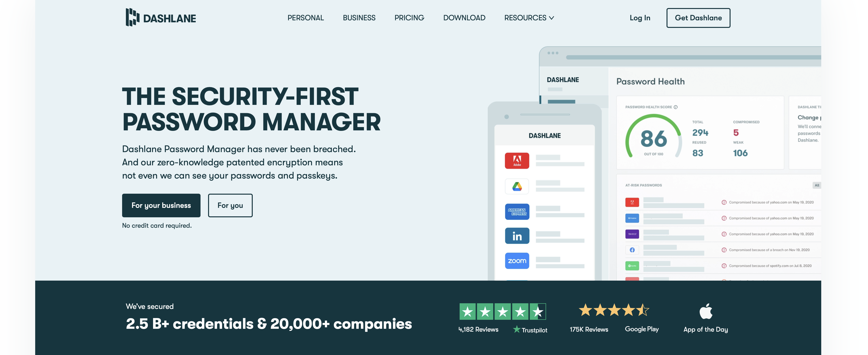Image resolution: width=868 pixels, height=355 pixels.
Task: Click the Zoom icon in dashboard
Action: click(517, 260)
